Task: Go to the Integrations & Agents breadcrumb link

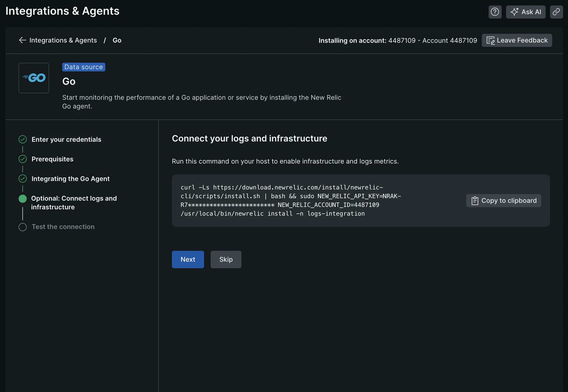Action: [63, 40]
